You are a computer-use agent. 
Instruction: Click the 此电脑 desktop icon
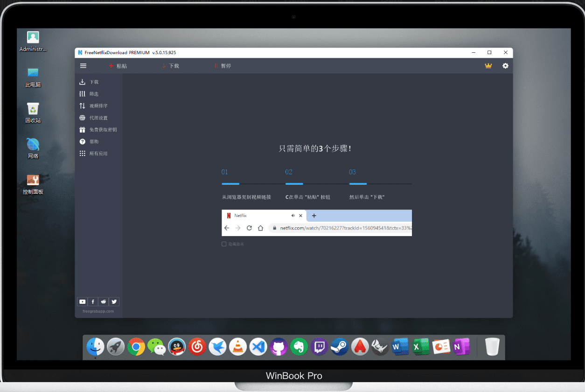tap(33, 77)
